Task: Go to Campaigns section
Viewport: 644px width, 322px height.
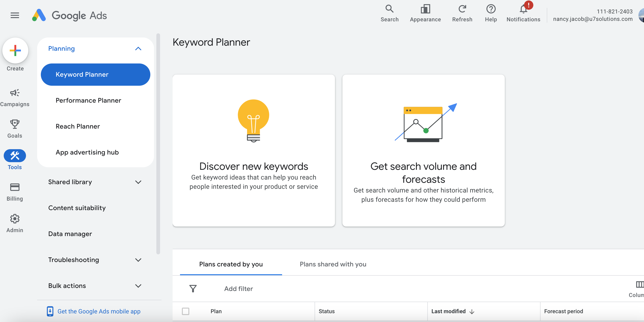Action: tap(15, 98)
